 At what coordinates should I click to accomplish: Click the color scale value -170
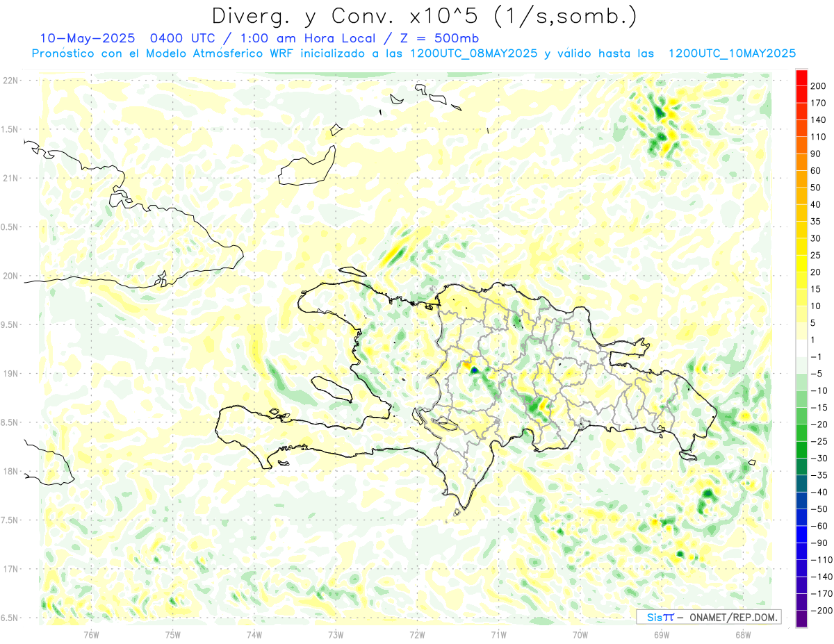pyautogui.click(x=821, y=594)
